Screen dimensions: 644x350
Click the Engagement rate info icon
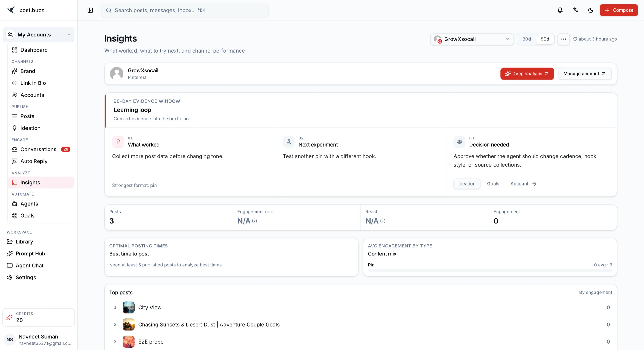[x=254, y=221]
